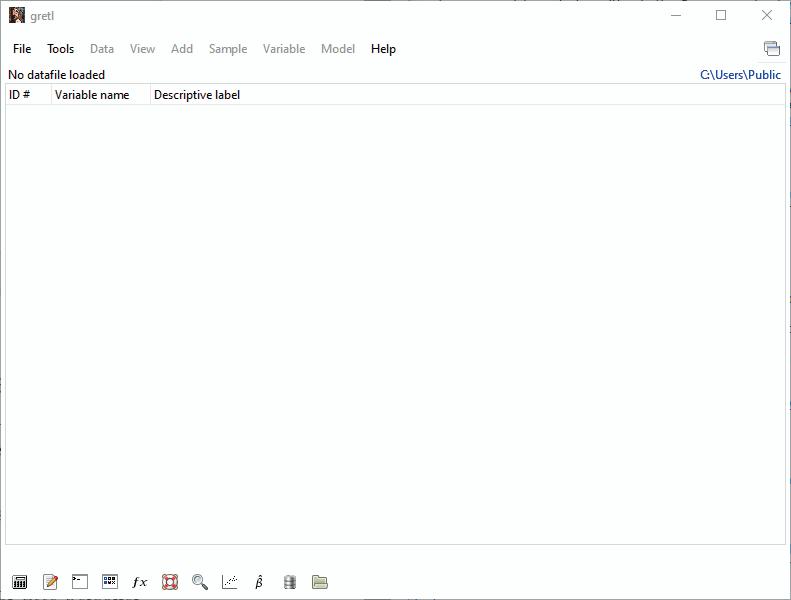Viewport: 791px width, 600px height.
Task: Click the greyed-out Data menu
Action: pos(102,49)
